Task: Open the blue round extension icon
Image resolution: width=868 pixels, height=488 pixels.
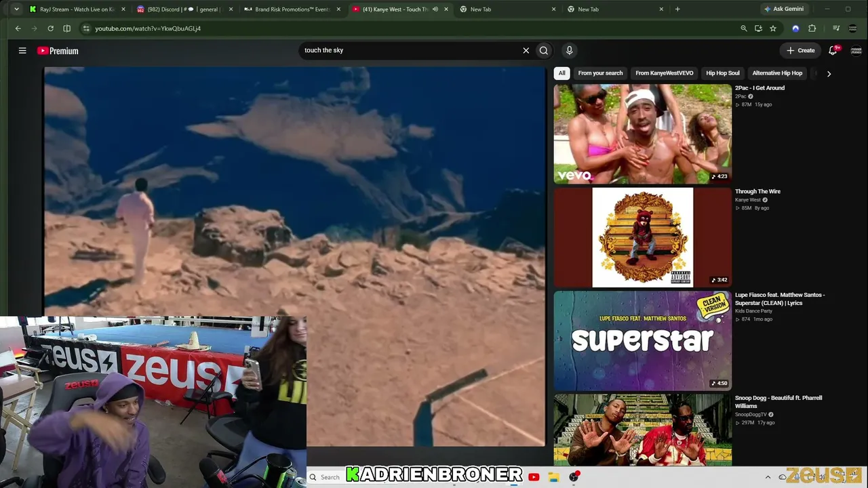Action: (795, 28)
